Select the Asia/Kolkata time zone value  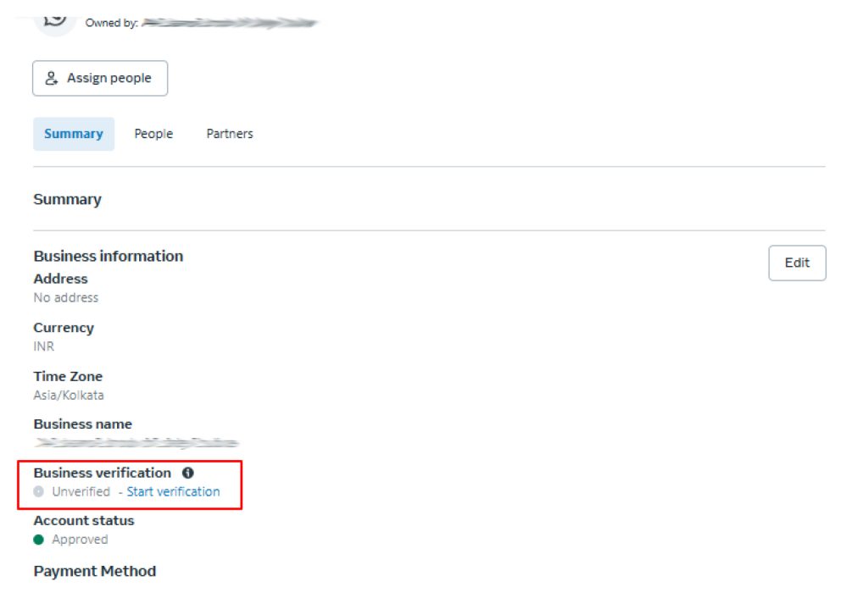point(69,395)
